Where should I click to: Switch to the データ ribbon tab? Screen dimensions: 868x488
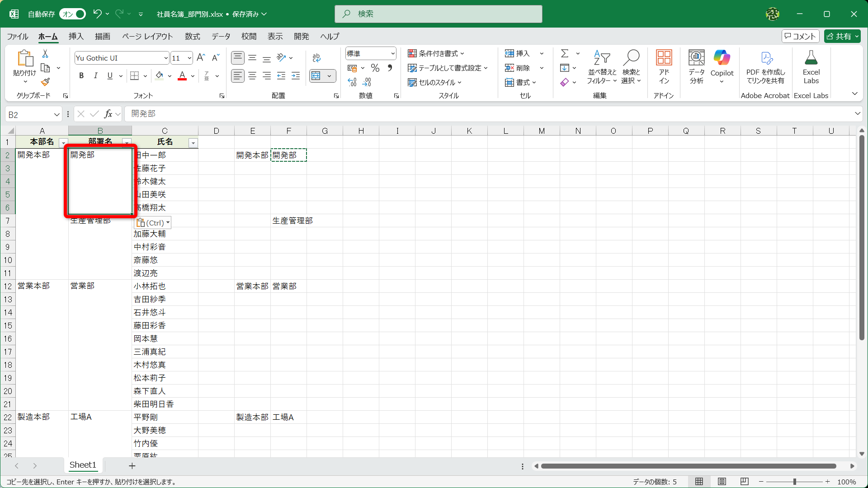[221, 37]
